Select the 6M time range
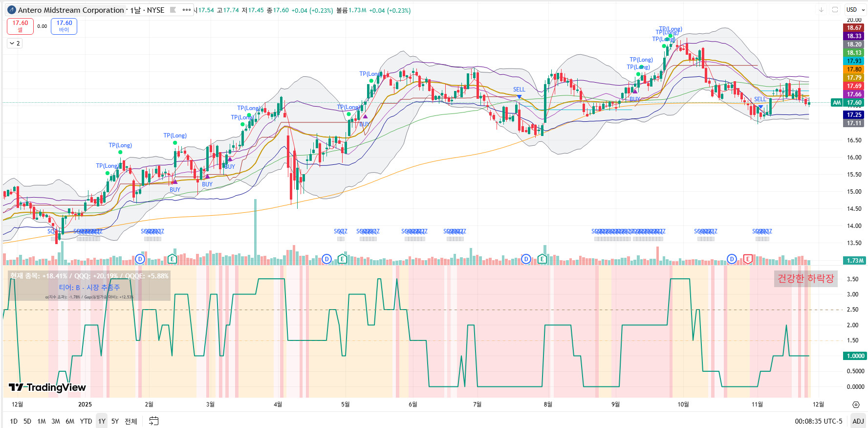 [70, 421]
